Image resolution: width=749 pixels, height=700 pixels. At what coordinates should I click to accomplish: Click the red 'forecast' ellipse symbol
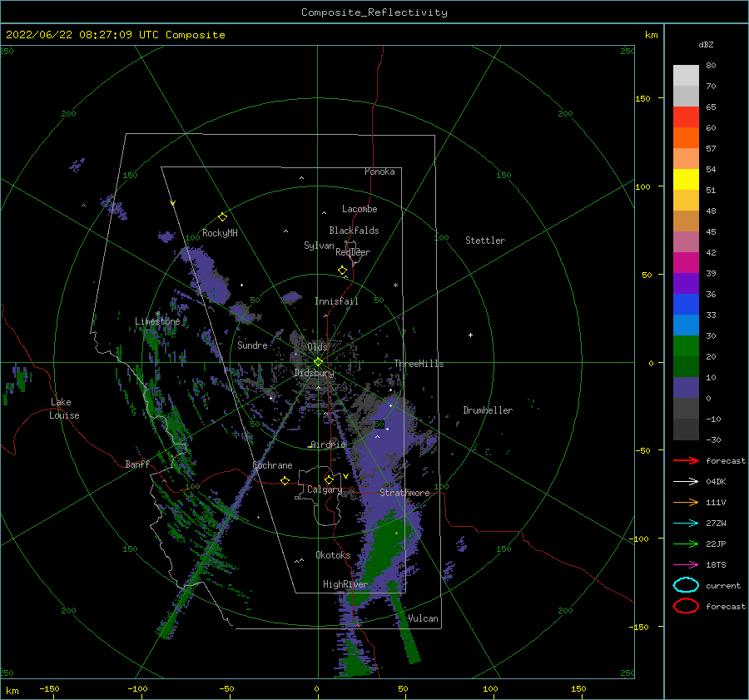pos(686,606)
